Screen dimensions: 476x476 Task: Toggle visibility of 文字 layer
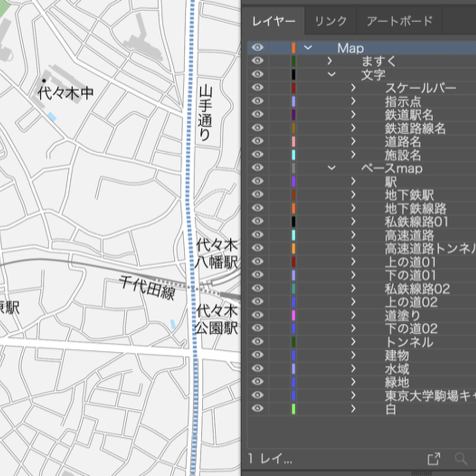pos(258,75)
